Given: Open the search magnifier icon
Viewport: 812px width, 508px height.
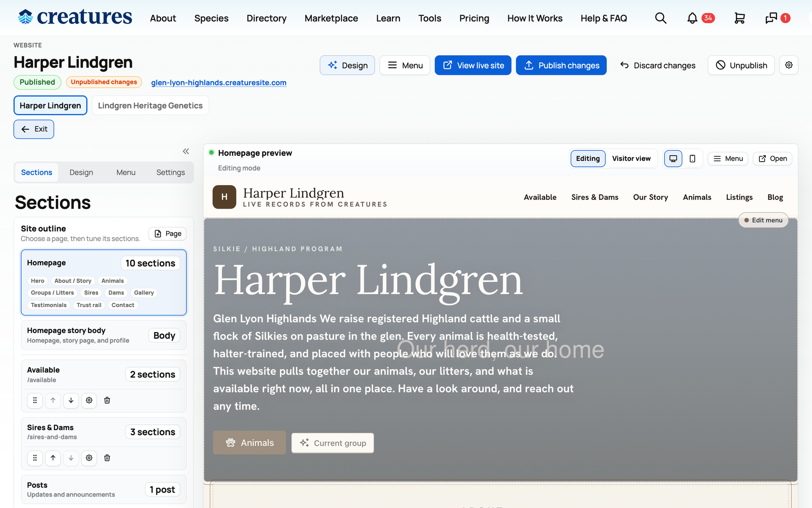Looking at the screenshot, I should pos(661,18).
